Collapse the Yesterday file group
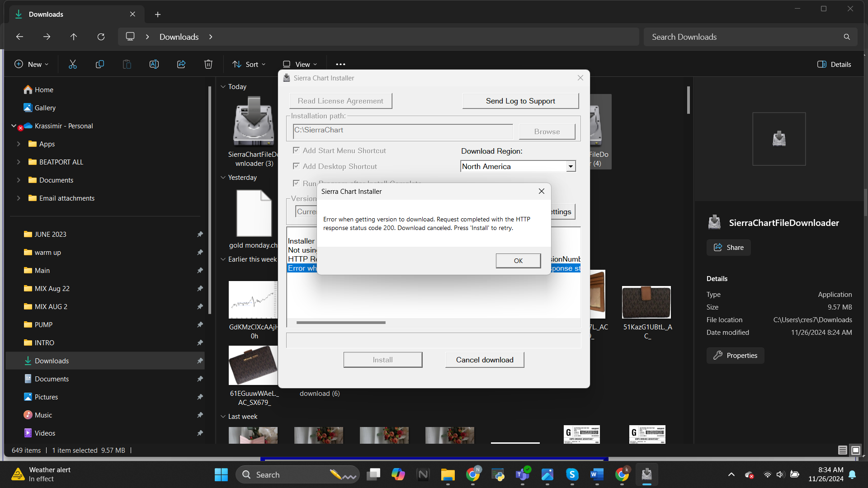Viewport: 868px width, 488px height. pyautogui.click(x=223, y=178)
